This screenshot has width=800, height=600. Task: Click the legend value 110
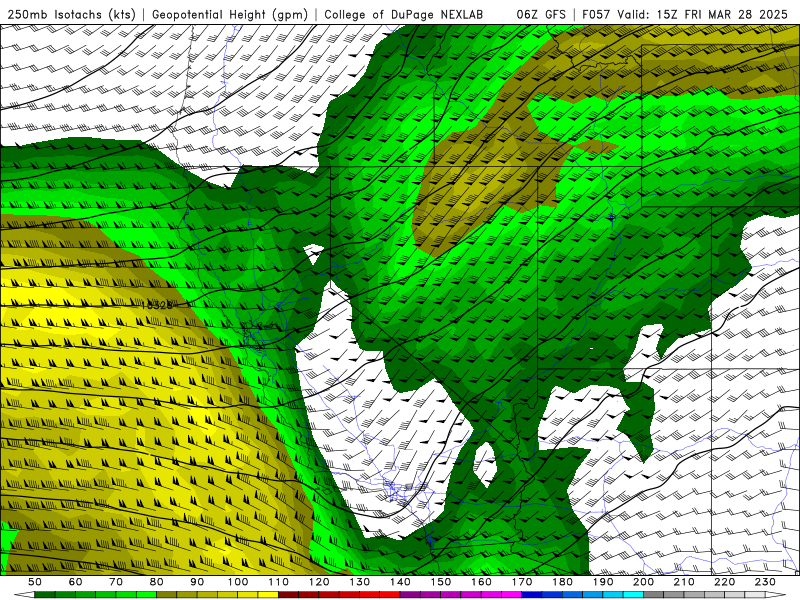click(x=278, y=582)
